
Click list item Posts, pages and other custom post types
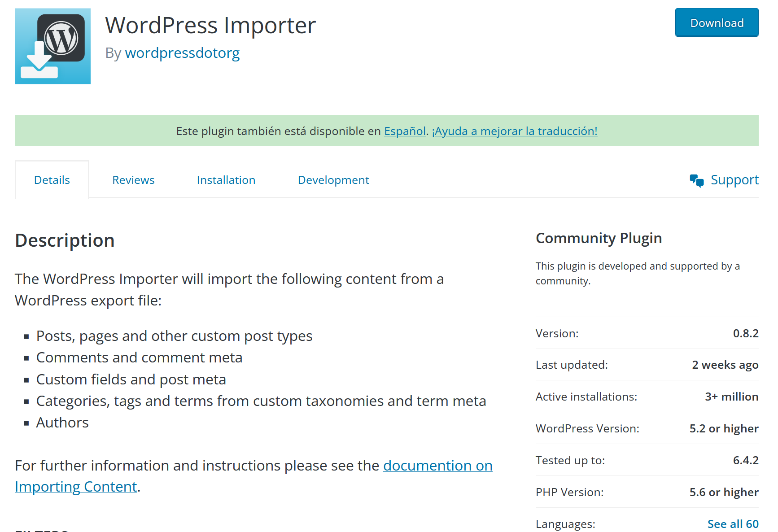pyautogui.click(x=174, y=336)
